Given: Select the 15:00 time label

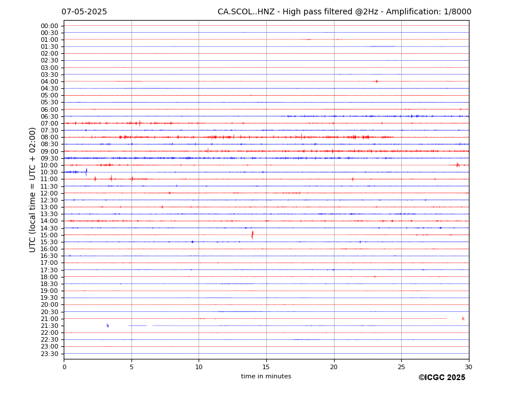Looking at the screenshot, I should [49, 235].
